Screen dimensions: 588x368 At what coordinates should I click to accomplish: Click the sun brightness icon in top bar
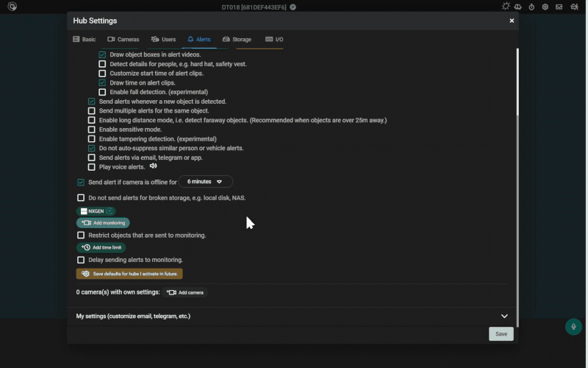pyautogui.click(x=506, y=7)
